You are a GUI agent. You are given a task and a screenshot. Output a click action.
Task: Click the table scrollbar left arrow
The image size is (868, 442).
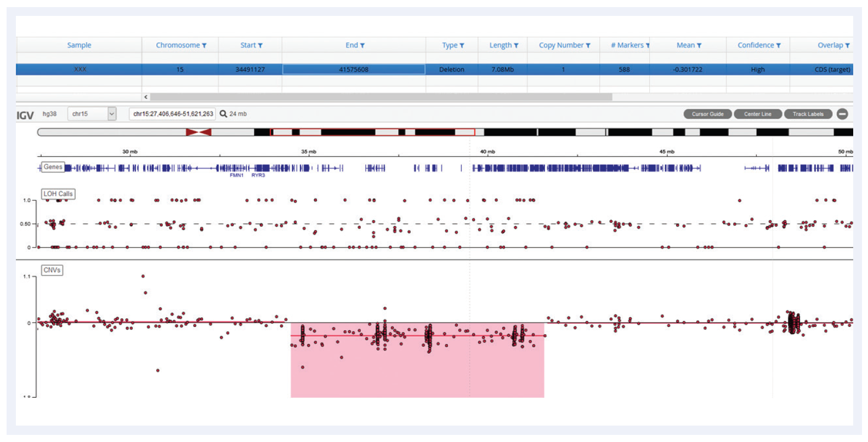pyautogui.click(x=146, y=97)
